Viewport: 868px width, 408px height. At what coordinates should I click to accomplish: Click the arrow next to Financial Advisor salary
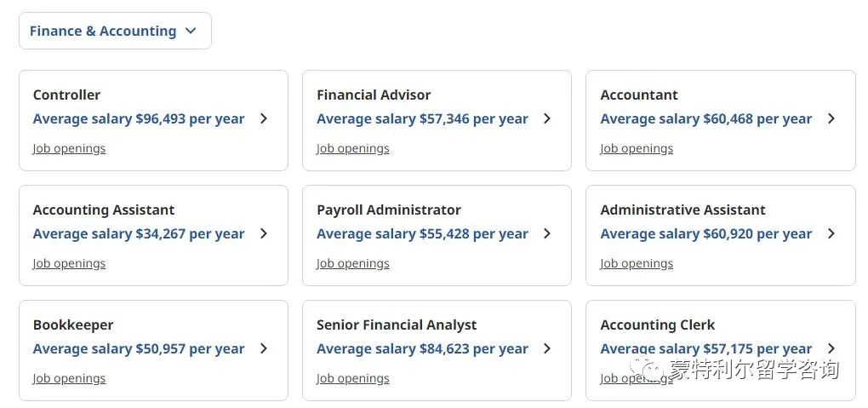(547, 118)
